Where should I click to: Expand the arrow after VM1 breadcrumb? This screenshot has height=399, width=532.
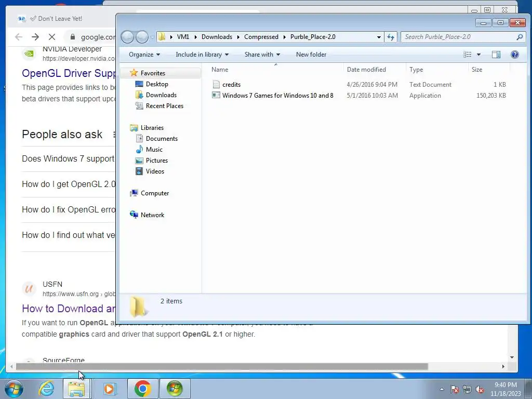click(x=195, y=37)
